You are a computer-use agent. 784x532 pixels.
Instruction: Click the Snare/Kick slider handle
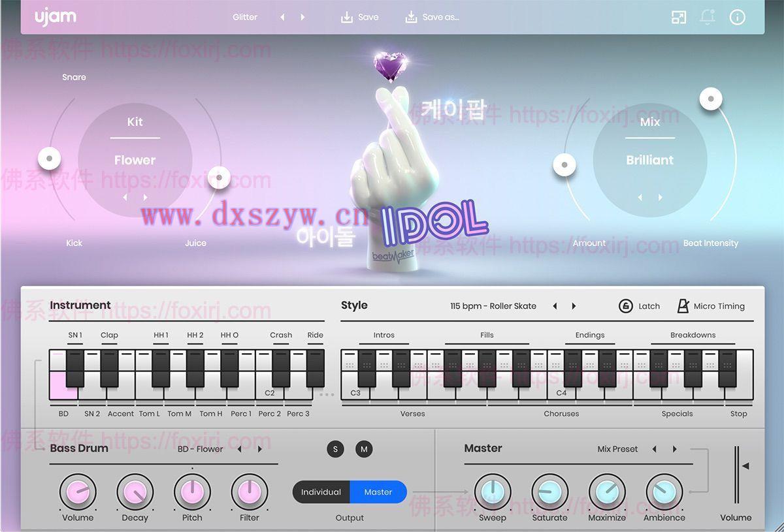49,158
